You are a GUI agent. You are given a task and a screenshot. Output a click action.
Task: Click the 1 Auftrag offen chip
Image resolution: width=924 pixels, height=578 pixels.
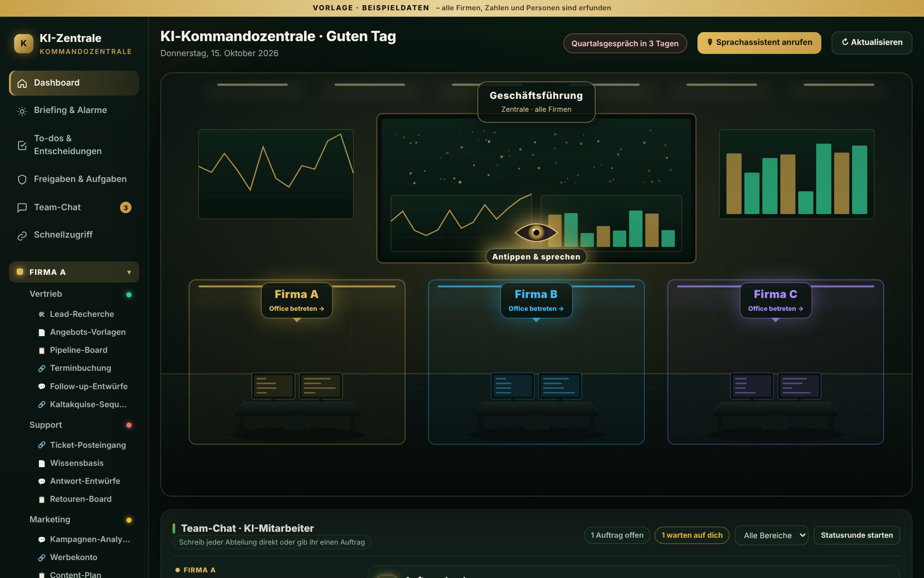pos(617,535)
